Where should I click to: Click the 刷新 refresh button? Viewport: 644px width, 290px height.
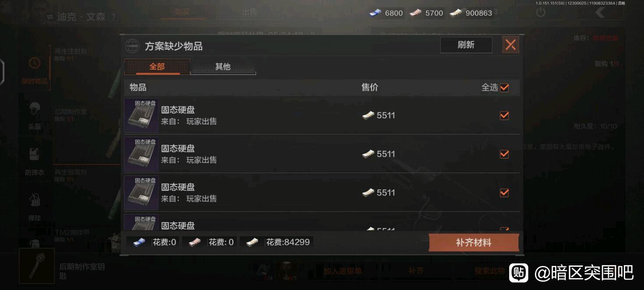coord(466,45)
